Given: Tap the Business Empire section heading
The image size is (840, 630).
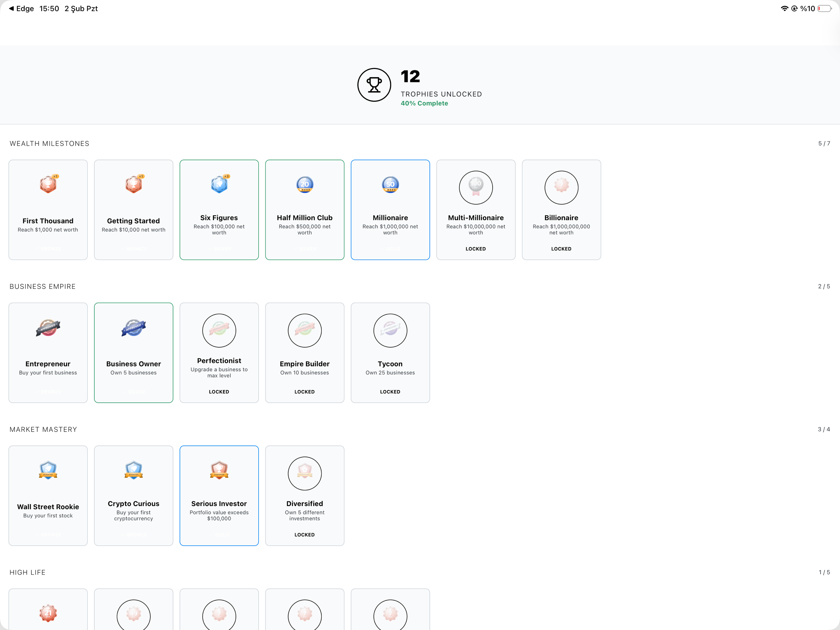Looking at the screenshot, I should [x=42, y=286].
